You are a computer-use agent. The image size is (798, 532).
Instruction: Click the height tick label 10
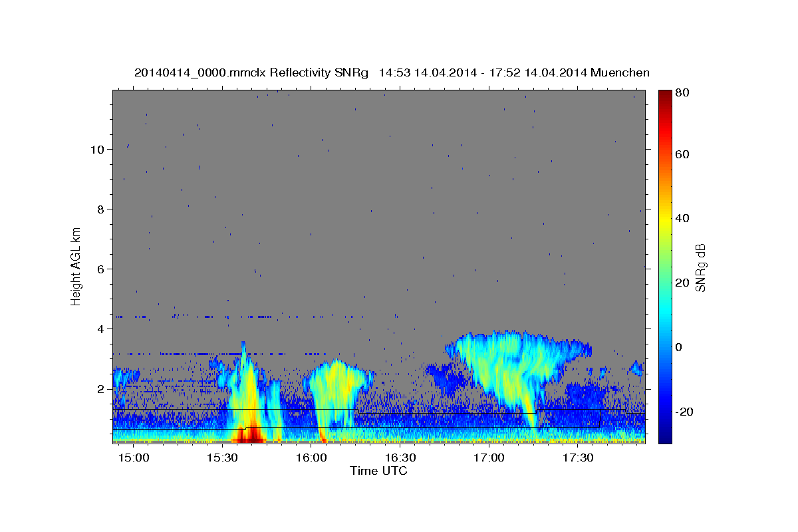pos(97,150)
